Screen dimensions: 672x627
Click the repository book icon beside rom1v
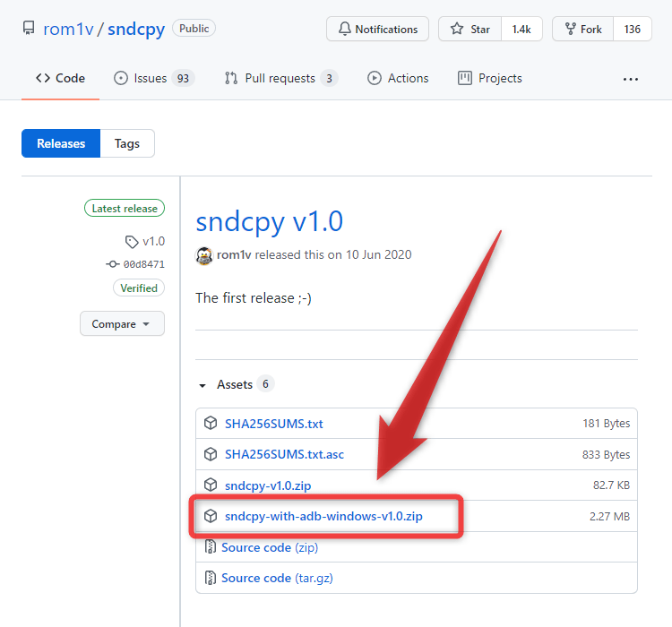coord(29,30)
